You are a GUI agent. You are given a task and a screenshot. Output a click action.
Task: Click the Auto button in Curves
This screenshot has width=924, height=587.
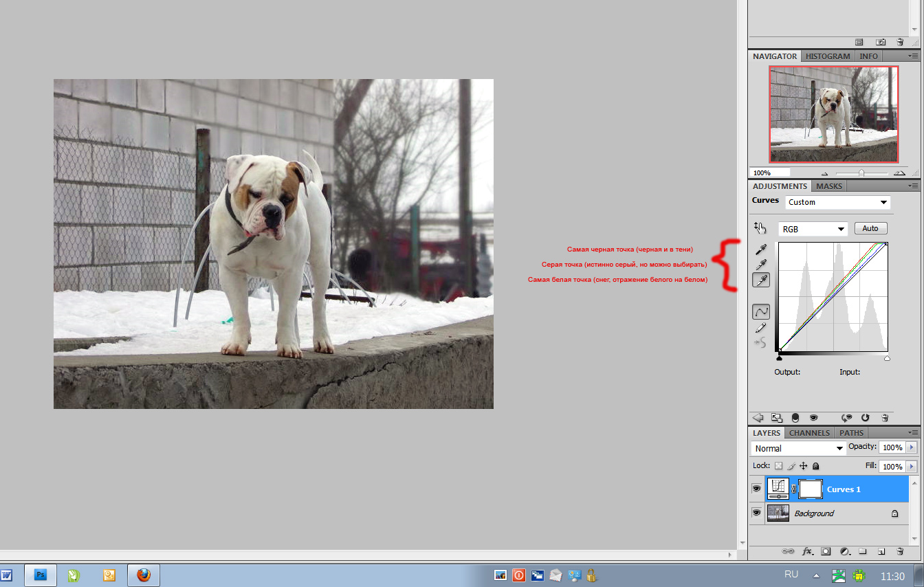point(870,228)
